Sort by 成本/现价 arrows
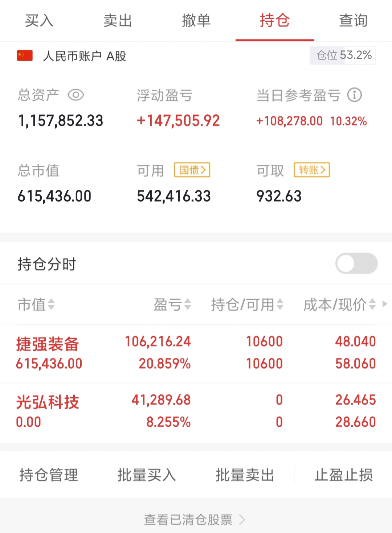 (372, 304)
